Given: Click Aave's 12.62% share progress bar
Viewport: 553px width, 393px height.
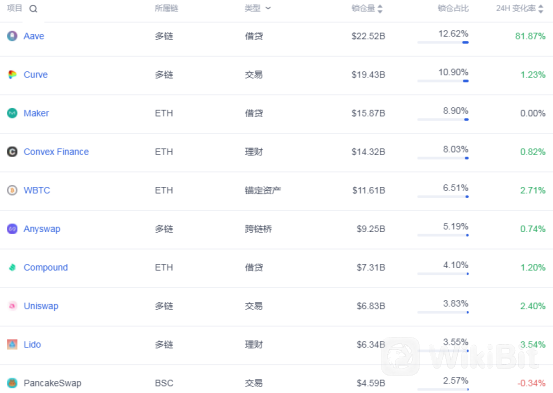Looking at the screenshot, I should [x=443, y=42].
